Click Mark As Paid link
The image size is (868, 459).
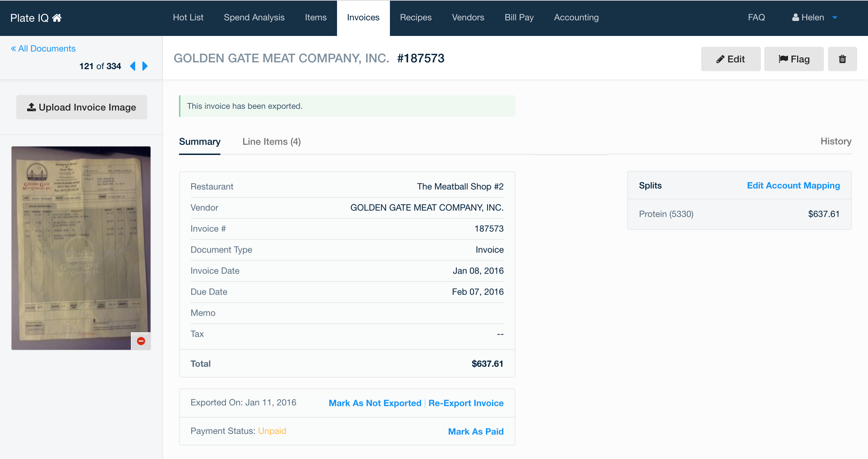click(476, 432)
